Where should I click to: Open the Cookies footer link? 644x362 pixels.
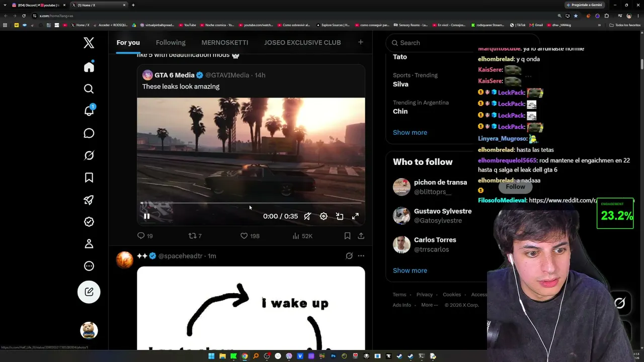point(452,295)
